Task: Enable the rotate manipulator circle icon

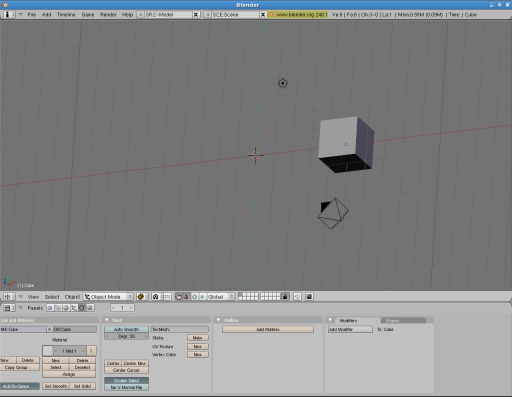Action: pos(194,297)
